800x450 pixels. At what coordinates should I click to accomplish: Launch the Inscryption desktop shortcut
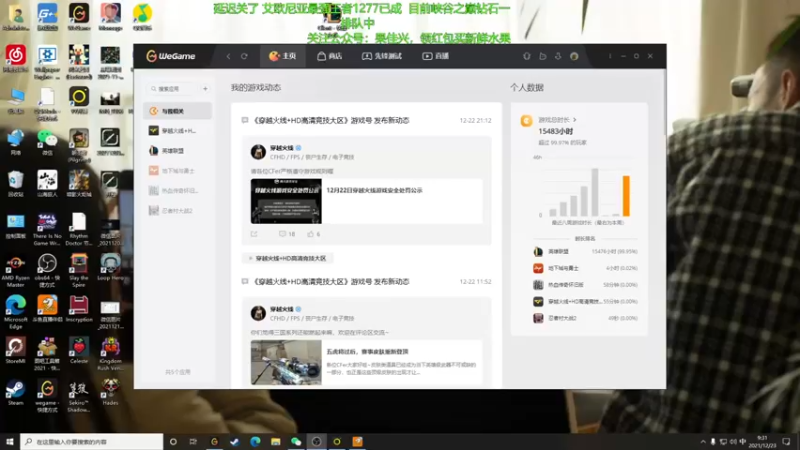click(x=79, y=309)
